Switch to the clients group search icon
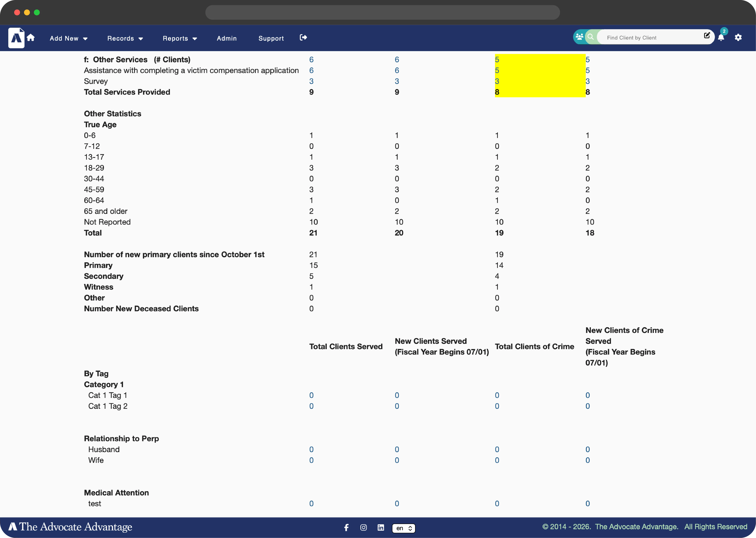Screen dimensions: 756x538 tap(579, 37)
